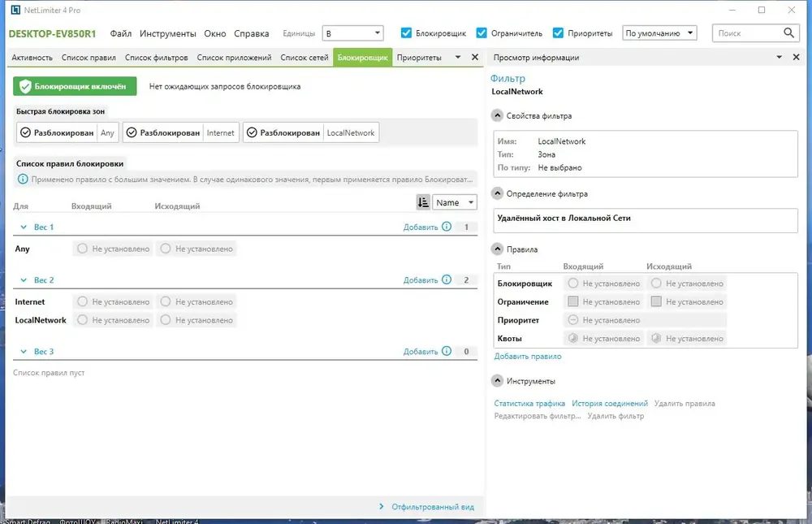Click the Добавить правило link
812x524 pixels.
coord(527,356)
